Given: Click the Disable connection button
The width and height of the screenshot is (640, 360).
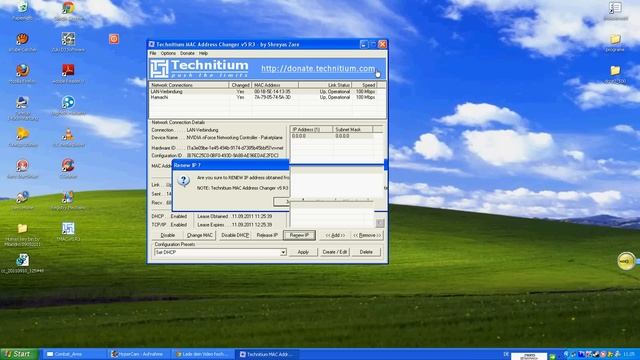Looking at the screenshot, I should 167,236.
